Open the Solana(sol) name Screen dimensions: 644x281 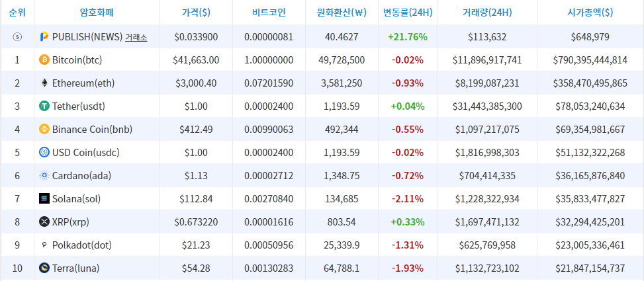(76, 199)
